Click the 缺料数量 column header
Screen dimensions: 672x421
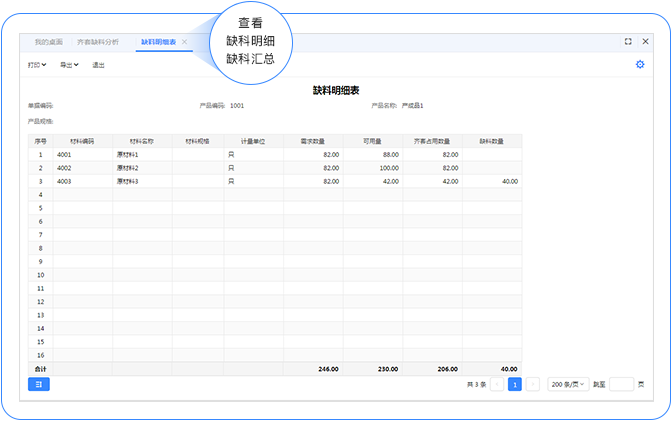tap(491, 142)
